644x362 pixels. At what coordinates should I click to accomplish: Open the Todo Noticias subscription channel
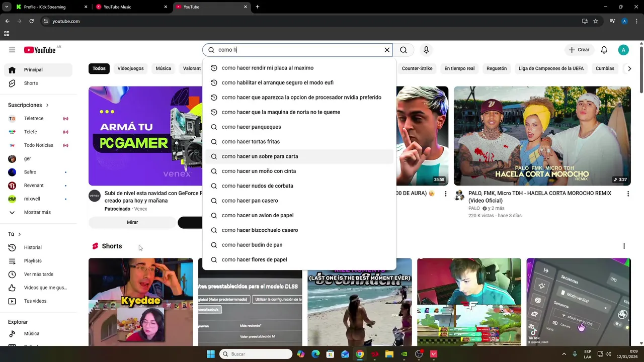38,145
